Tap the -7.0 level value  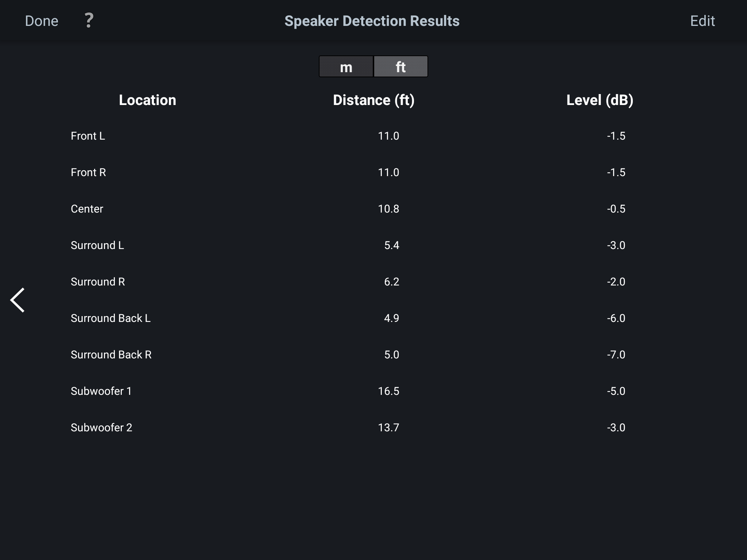(x=616, y=355)
